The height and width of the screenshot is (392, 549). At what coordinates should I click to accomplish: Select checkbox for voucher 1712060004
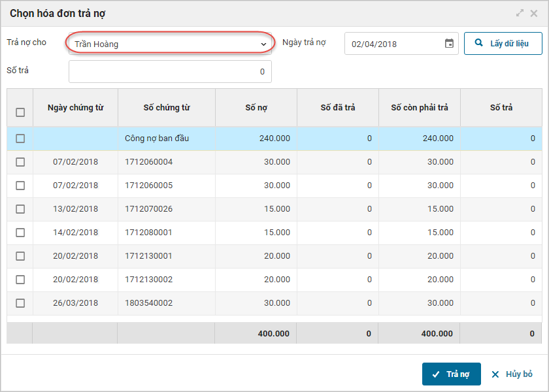coord(20,162)
